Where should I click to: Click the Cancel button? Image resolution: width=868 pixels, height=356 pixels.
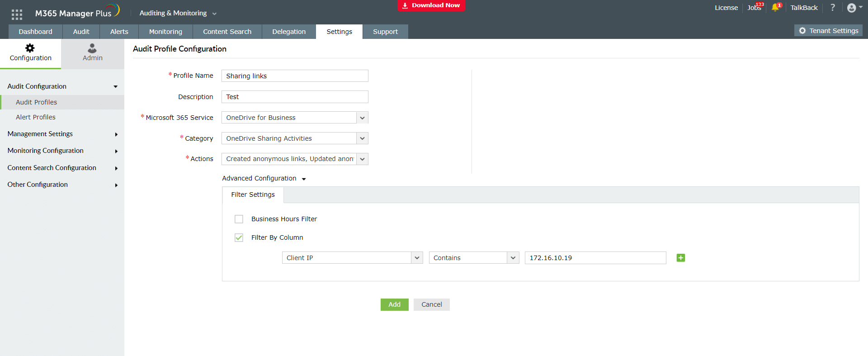coord(432,304)
